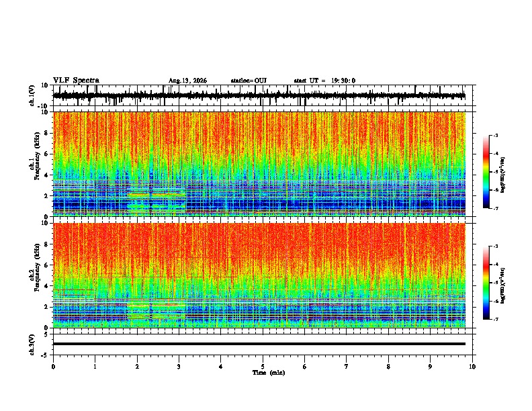This screenshot has width=532, height=411.
Task: Click the ch.2 spectrogram color scale bar
Action: point(486,283)
